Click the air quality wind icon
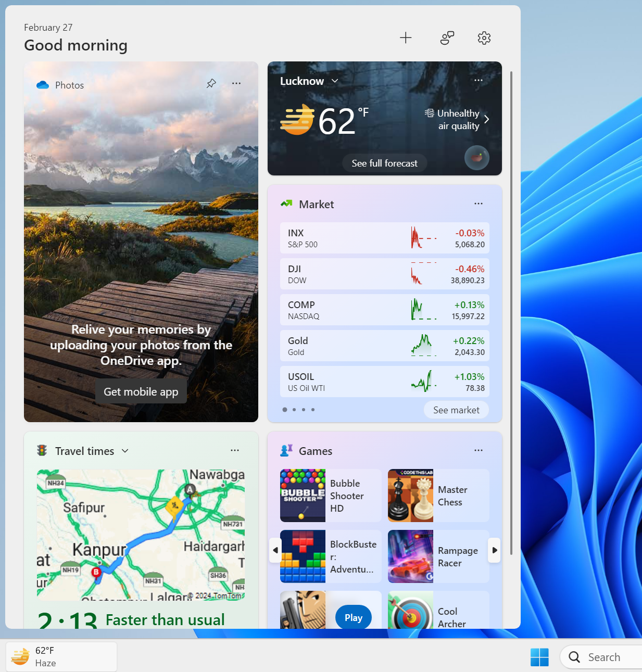Screen dimensions: 642x672 [x=430, y=113]
